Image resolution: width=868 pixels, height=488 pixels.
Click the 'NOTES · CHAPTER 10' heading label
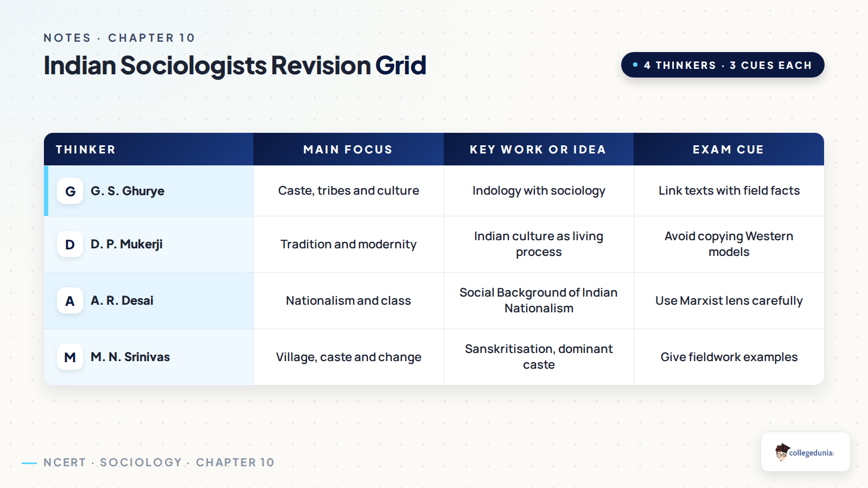[x=119, y=38]
